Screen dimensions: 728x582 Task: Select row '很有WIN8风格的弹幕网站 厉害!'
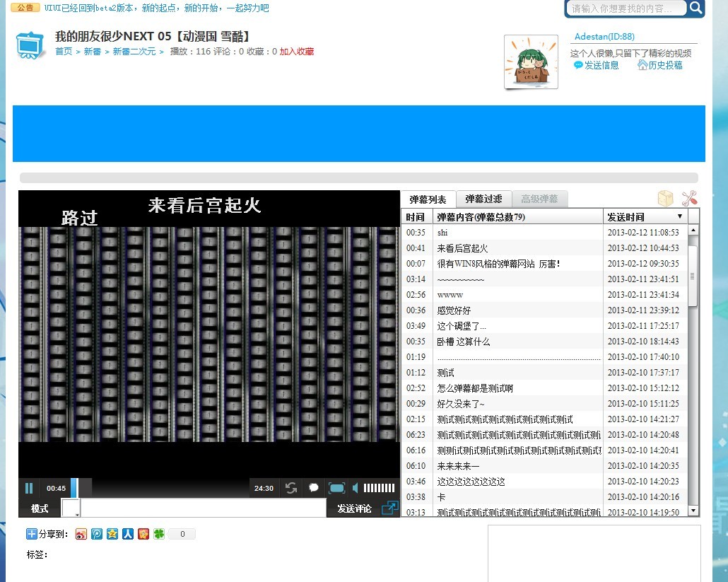[545, 264]
